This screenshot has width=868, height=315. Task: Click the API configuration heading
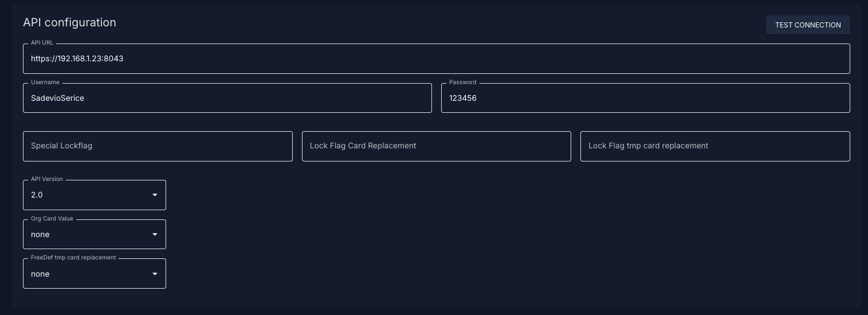[x=69, y=22]
